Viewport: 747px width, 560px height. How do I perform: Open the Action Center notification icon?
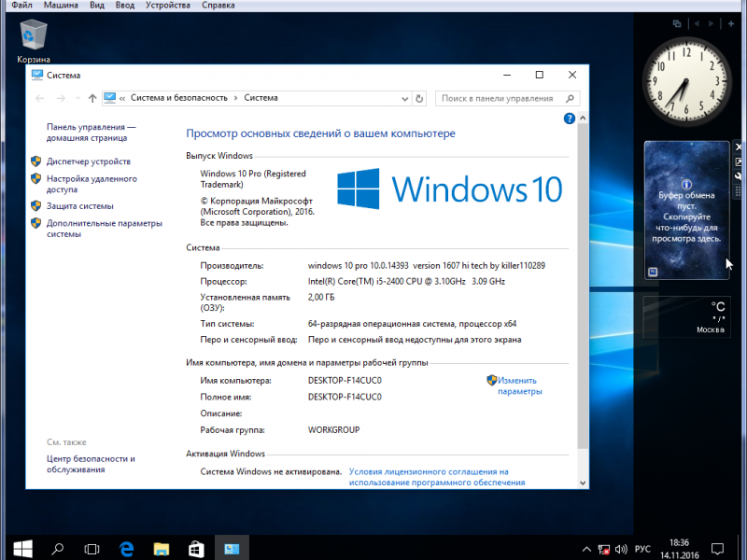coord(717,549)
